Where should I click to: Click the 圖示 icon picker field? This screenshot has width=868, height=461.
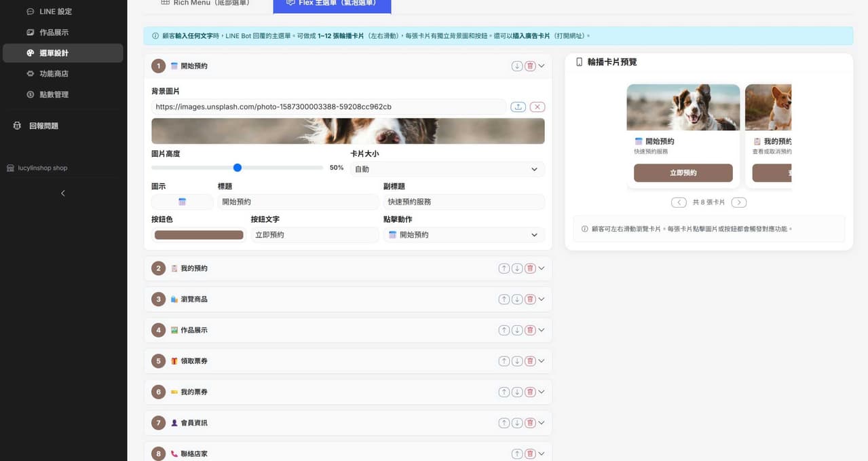tap(182, 202)
